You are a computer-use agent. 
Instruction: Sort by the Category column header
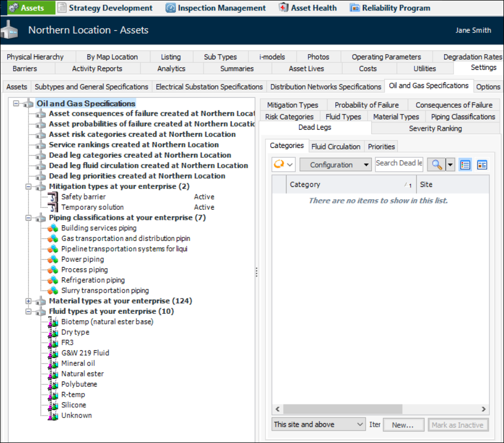(x=351, y=184)
